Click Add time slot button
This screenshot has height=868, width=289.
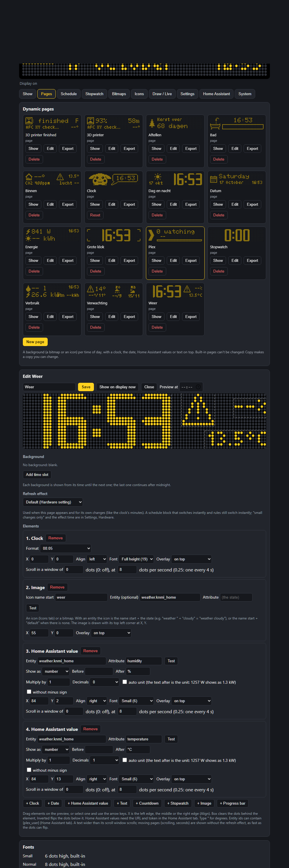[37, 475]
